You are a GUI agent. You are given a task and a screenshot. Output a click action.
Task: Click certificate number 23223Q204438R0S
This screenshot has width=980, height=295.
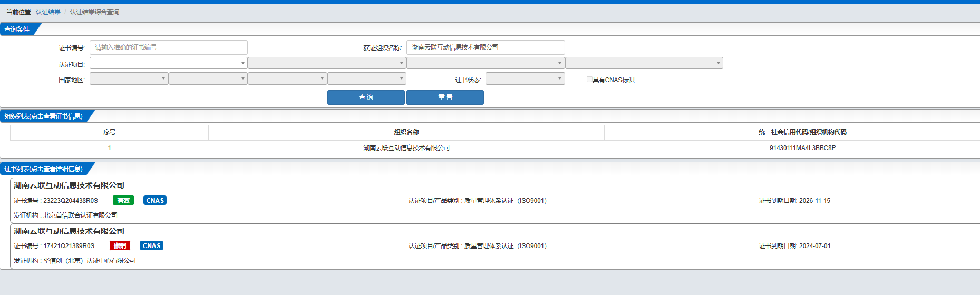pos(71,201)
